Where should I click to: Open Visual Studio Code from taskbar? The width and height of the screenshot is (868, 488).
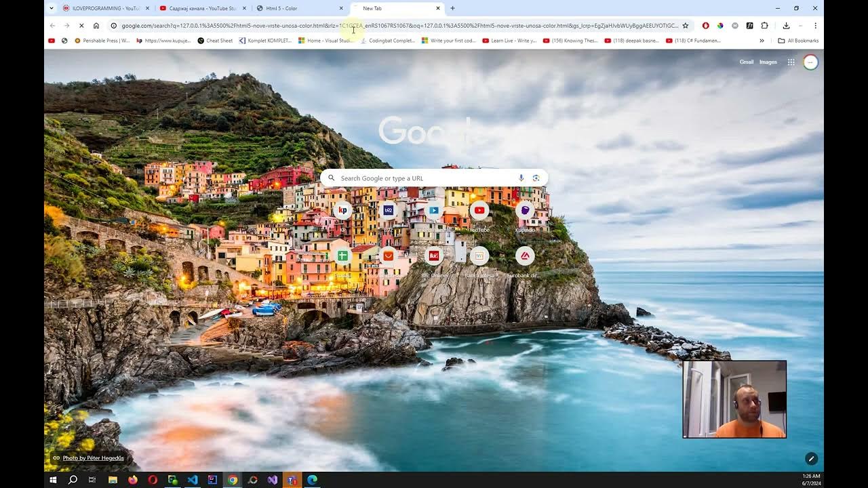click(193, 480)
